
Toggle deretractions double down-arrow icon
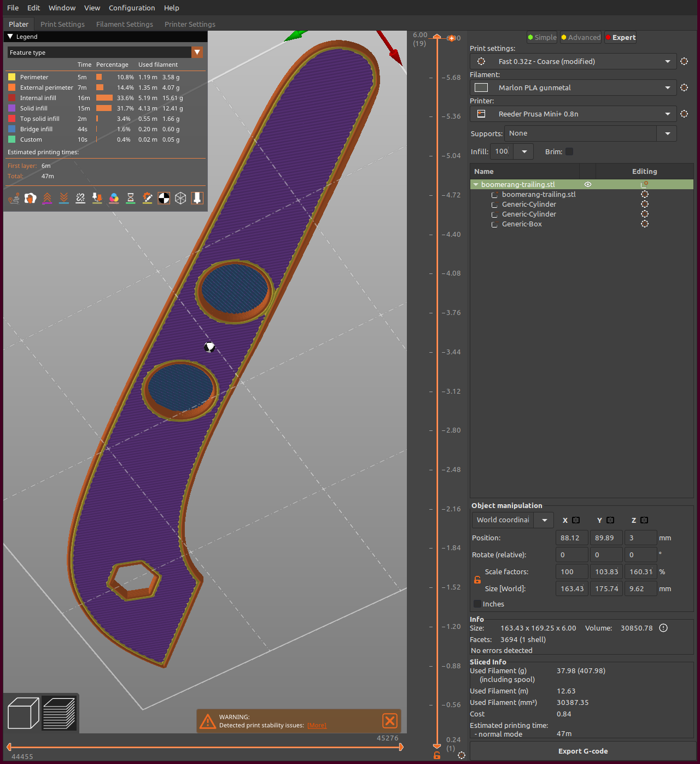[x=64, y=198]
